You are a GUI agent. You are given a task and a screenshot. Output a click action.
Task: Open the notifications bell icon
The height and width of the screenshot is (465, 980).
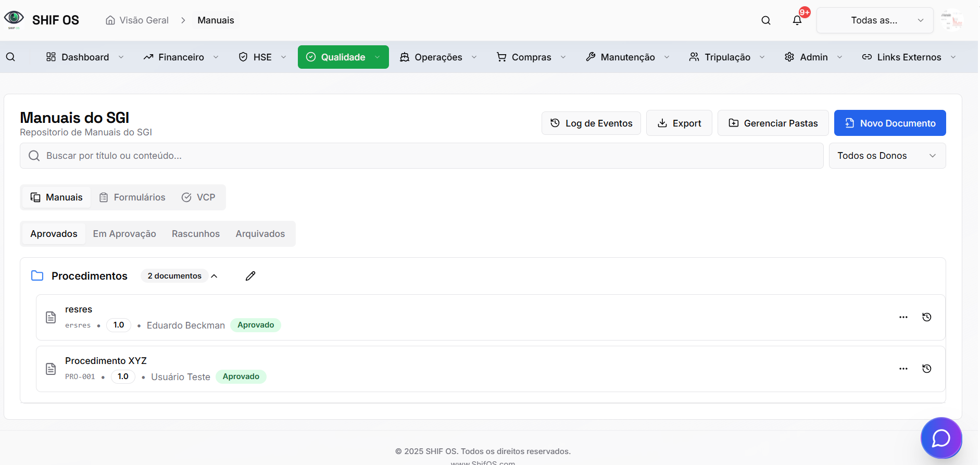pos(797,20)
